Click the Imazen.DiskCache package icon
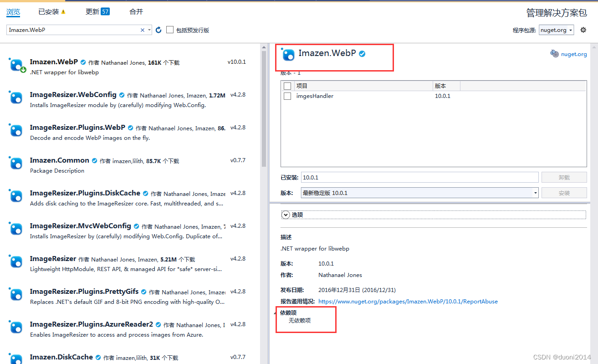The width and height of the screenshot is (598, 364). point(16,358)
